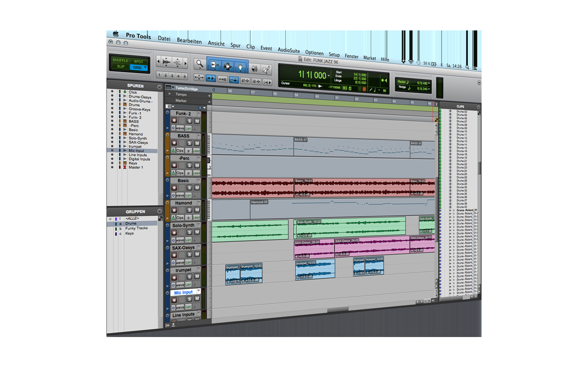Select the Scrubber speaker tool

click(254, 69)
